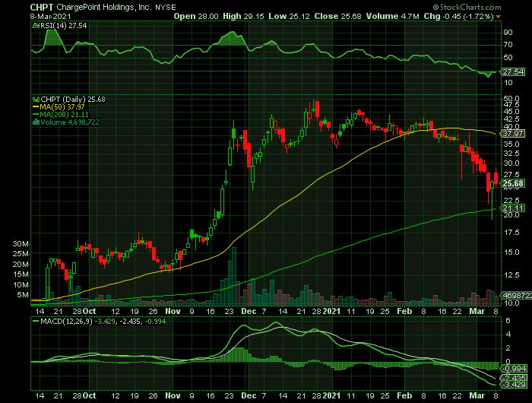The image size is (532, 403).
Task: Click the candlestick icon beside CHPT (Daily)
Action: click(34, 100)
